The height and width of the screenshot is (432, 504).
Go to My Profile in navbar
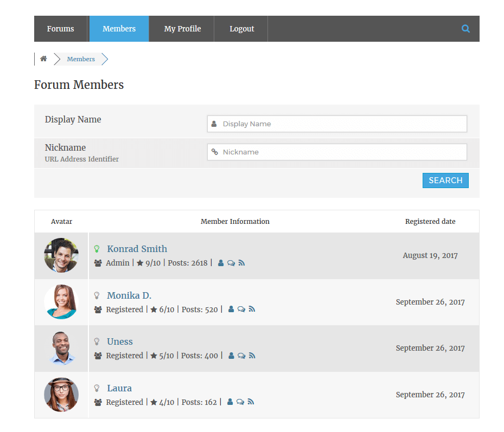click(x=182, y=29)
